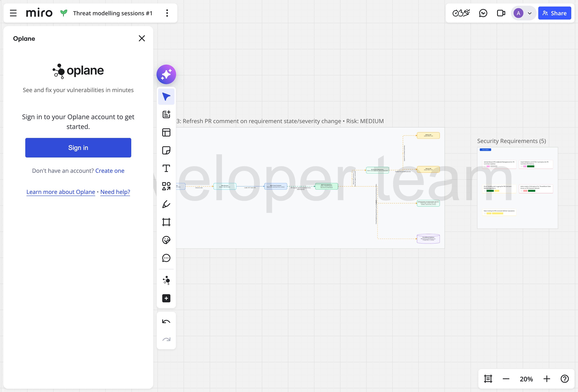Viewport: 578px width, 392px height.
Task: Open stickers and emojis tool
Action: [166, 240]
